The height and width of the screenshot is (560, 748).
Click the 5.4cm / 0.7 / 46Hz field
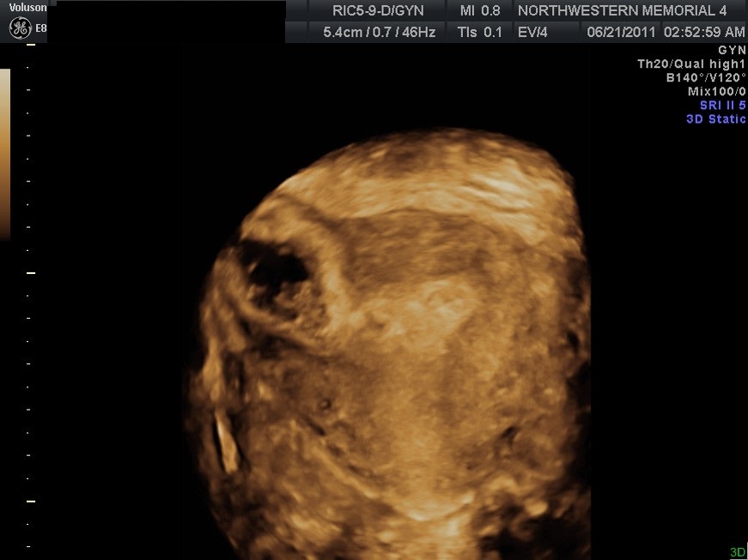(x=377, y=33)
